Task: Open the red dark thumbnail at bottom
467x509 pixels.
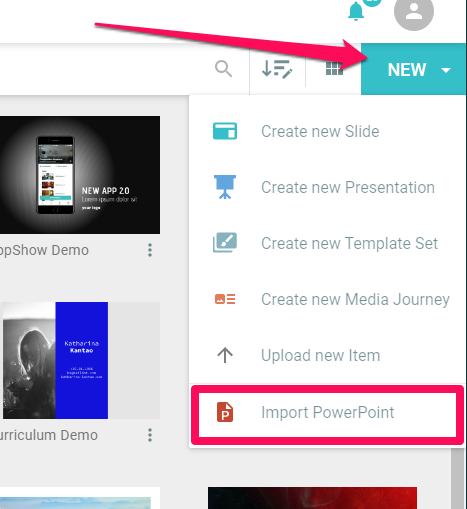Action: 312,498
